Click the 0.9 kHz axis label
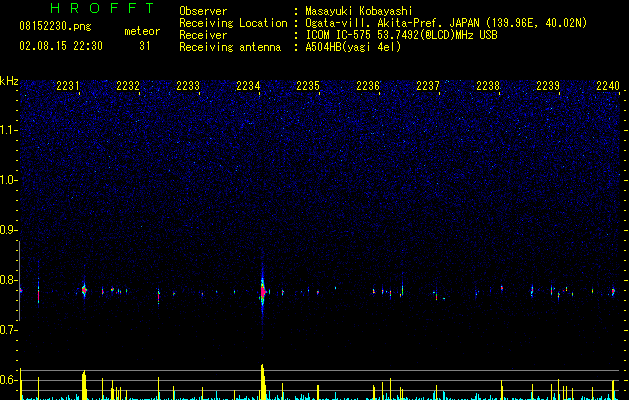629x400 pixels. point(8,230)
